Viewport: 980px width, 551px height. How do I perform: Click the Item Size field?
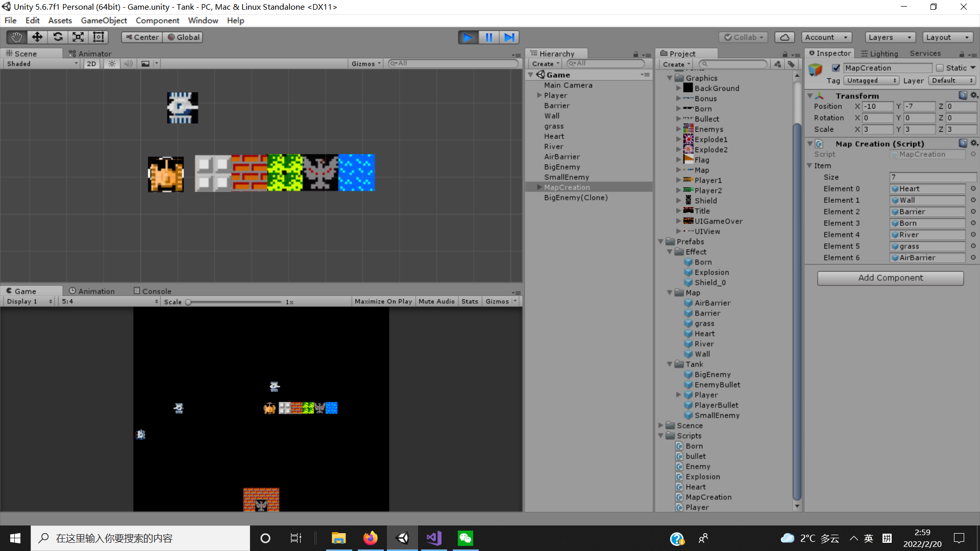point(933,177)
